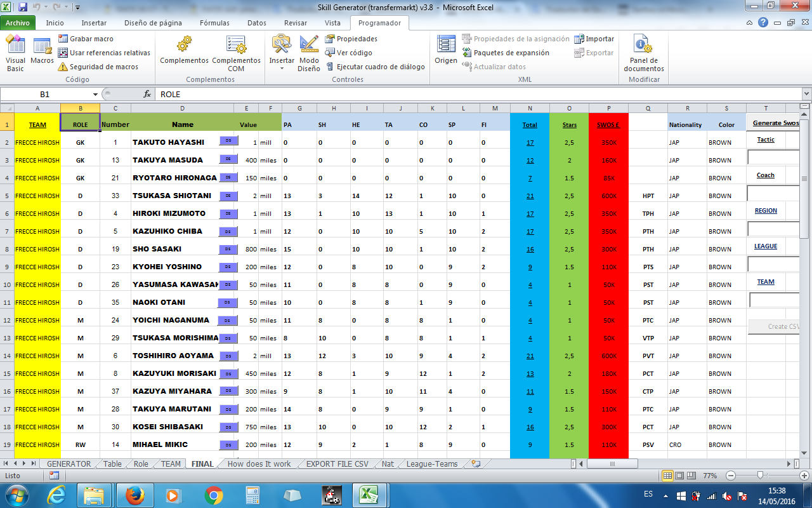Screen dimensions: 812x508
Task: Toggle Usar referencias relativas
Action: 104,53
